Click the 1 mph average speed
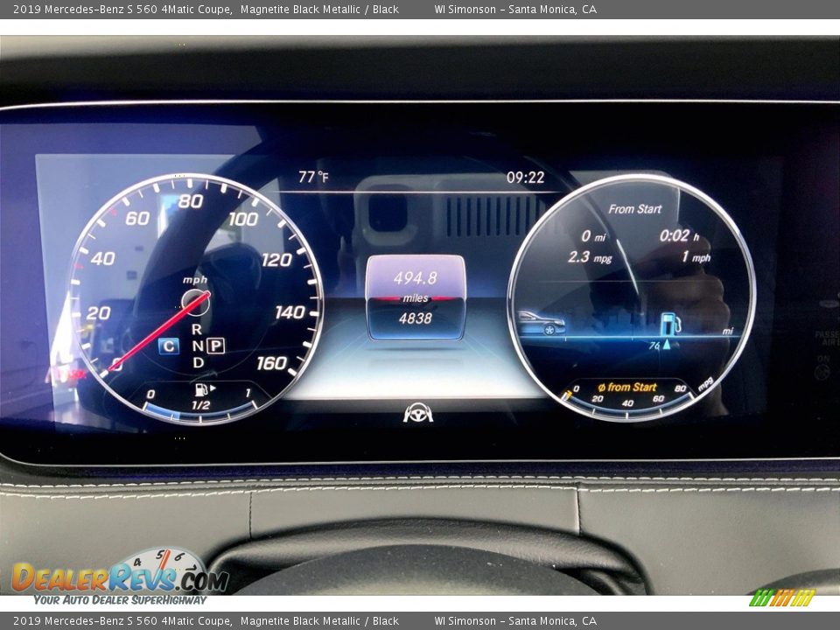 [696, 257]
